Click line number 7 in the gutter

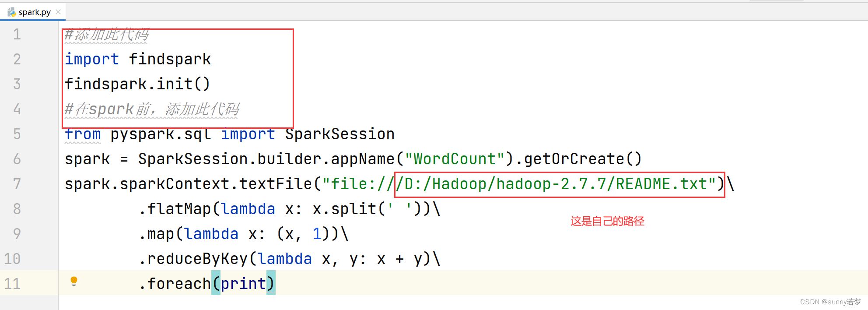(17, 184)
